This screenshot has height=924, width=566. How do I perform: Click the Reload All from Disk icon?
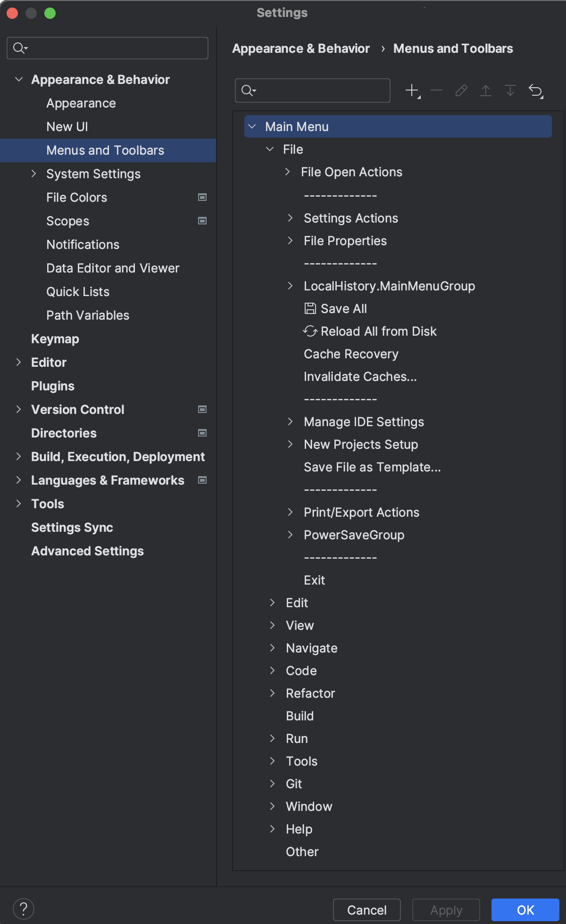click(x=310, y=331)
